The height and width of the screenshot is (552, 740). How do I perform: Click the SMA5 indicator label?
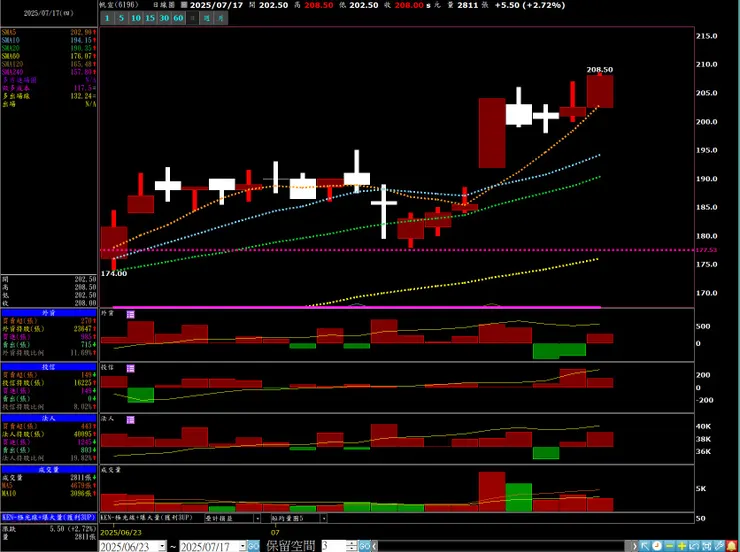[9, 32]
